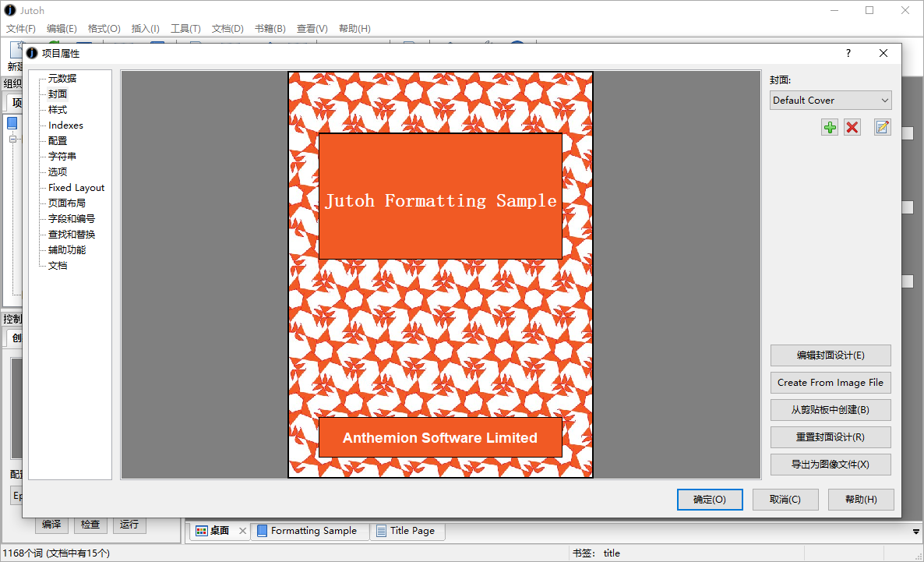Open the Default Cover dropdown

pyautogui.click(x=830, y=101)
